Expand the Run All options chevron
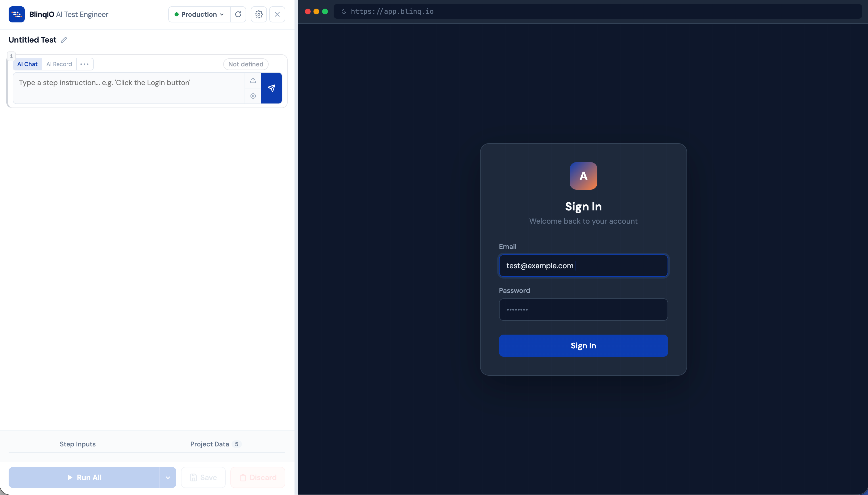The height and width of the screenshot is (495, 868). pyautogui.click(x=167, y=477)
